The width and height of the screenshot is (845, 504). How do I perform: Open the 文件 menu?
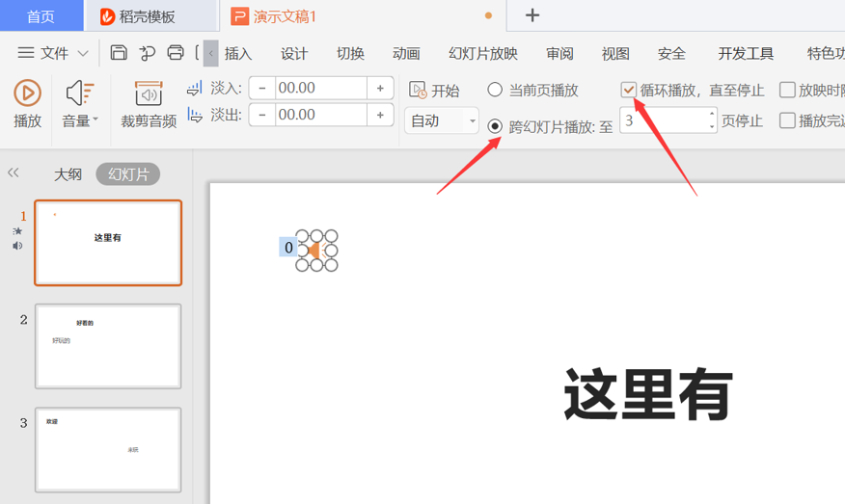[54, 53]
